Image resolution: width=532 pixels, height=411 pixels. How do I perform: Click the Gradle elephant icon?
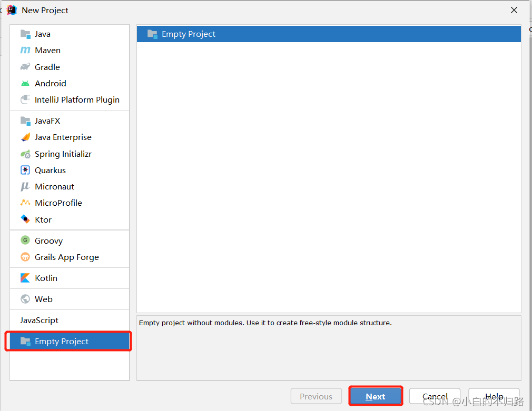point(25,67)
